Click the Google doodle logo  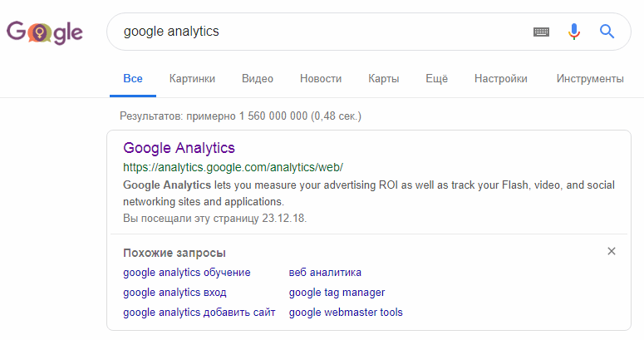coord(44,32)
